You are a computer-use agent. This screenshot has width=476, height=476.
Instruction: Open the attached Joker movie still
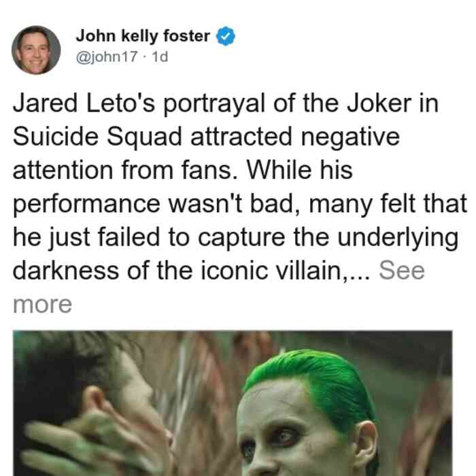[233, 403]
